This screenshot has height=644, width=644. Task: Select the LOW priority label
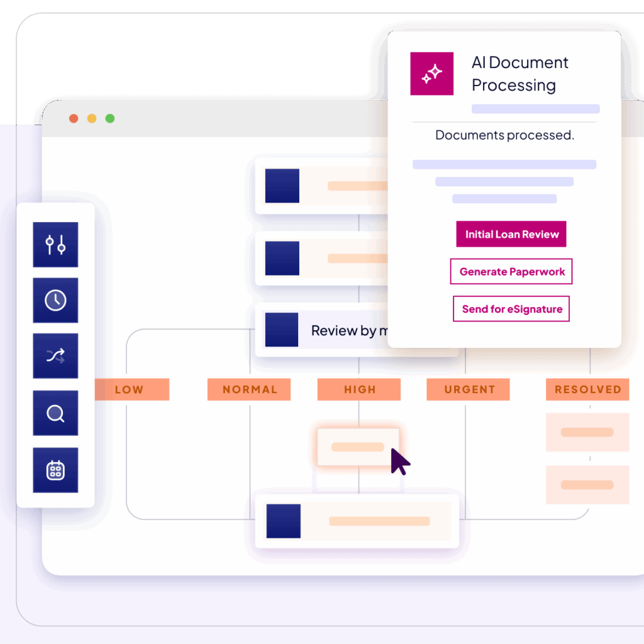(x=132, y=389)
